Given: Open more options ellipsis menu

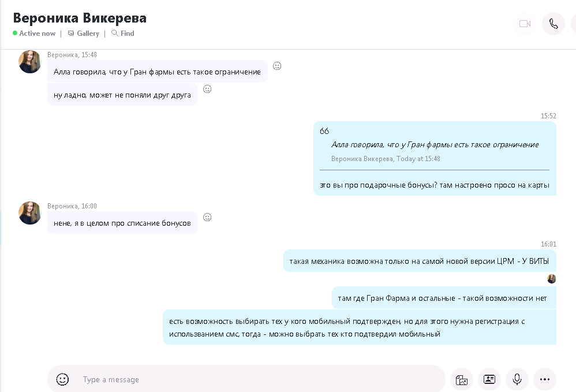Looking at the screenshot, I should pyautogui.click(x=544, y=379).
